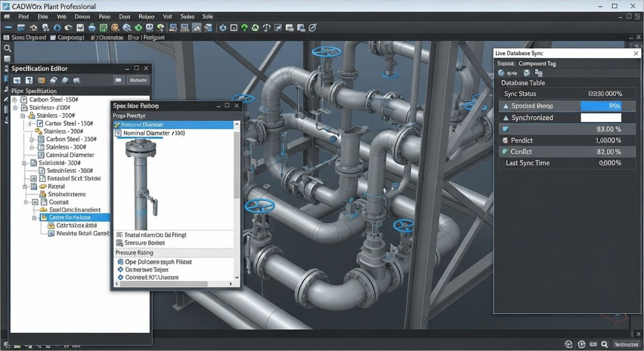Open the 'Wie' menu
This screenshot has height=351, width=644.
[x=62, y=17]
